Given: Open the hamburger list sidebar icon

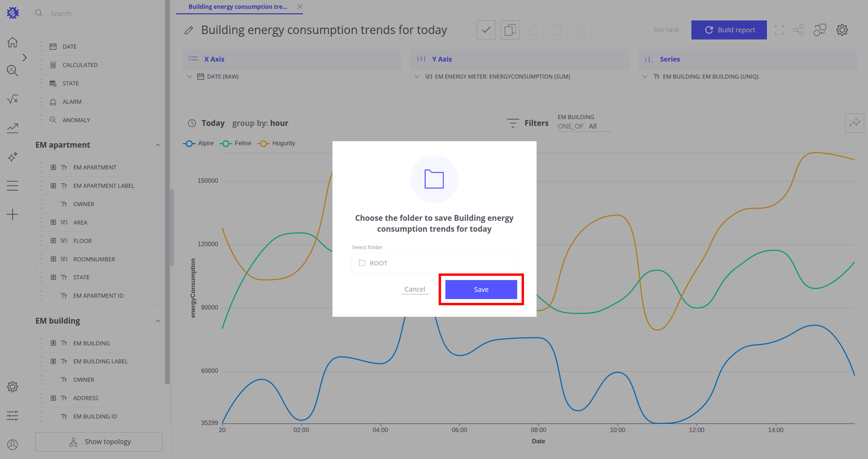Looking at the screenshot, I should click(x=13, y=185).
